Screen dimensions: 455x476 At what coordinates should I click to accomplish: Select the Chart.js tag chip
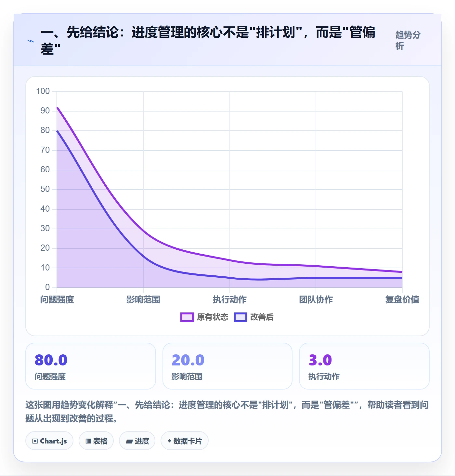coord(49,441)
